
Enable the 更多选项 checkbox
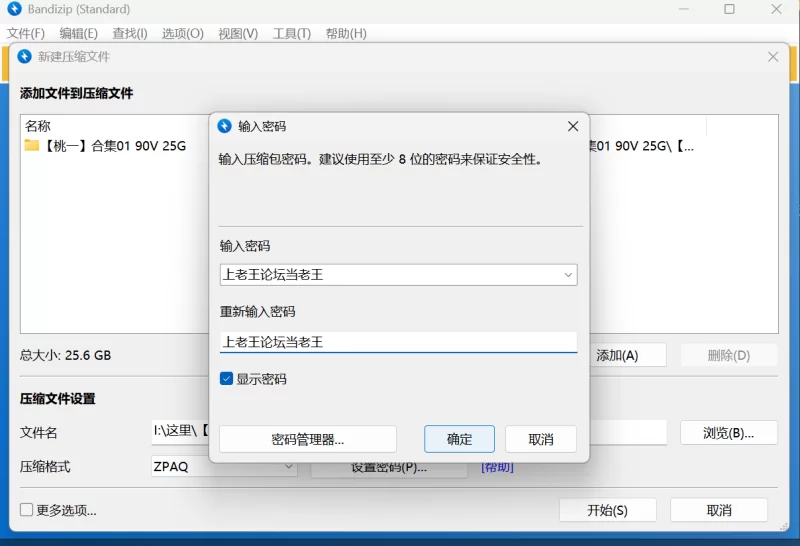click(x=27, y=509)
